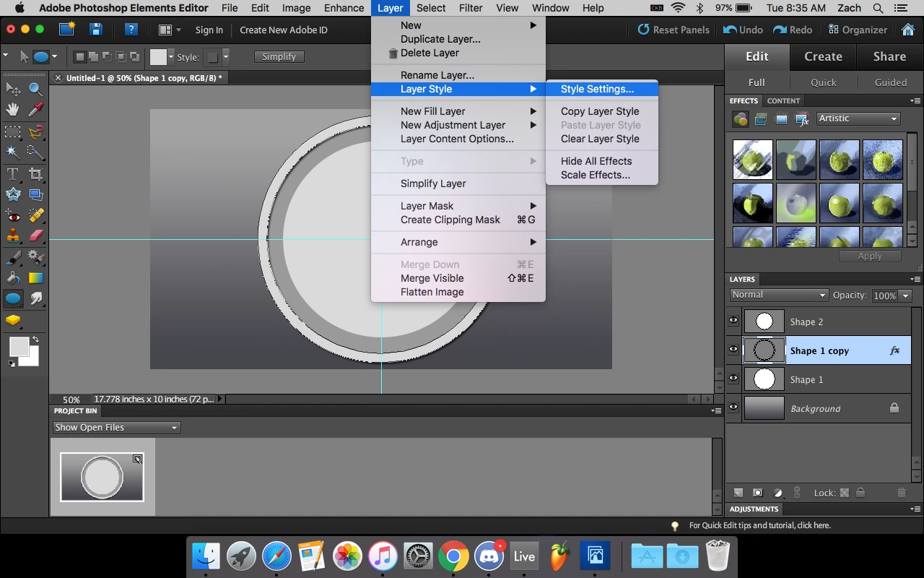Screen dimensions: 924x578
Task: Select the Brush tool
Action: click(13, 257)
